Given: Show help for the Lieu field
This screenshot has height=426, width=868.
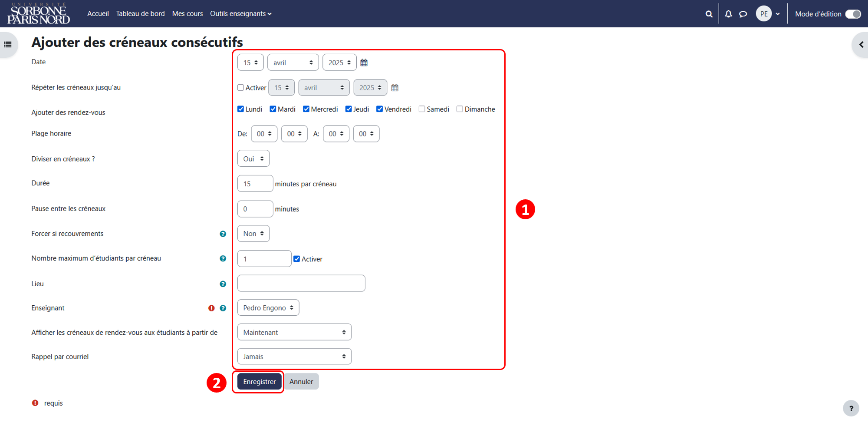Looking at the screenshot, I should [x=223, y=284].
